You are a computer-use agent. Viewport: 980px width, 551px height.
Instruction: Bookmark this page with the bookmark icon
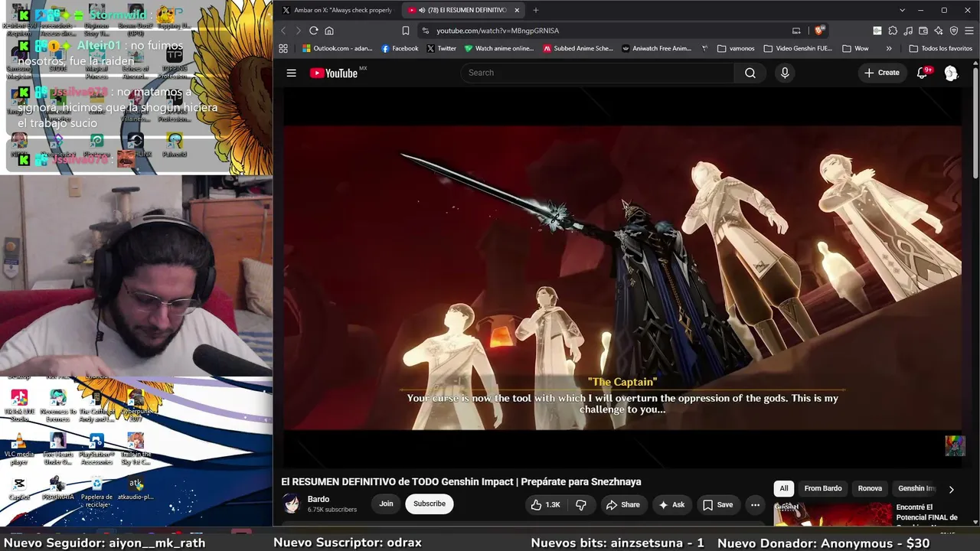[x=406, y=31]
